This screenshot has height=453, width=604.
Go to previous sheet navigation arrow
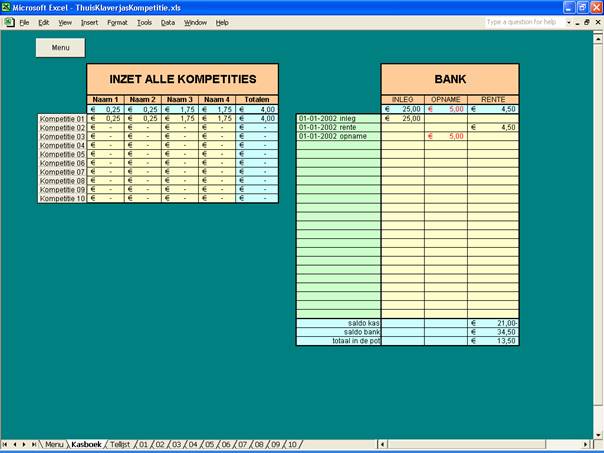[15, 445]
